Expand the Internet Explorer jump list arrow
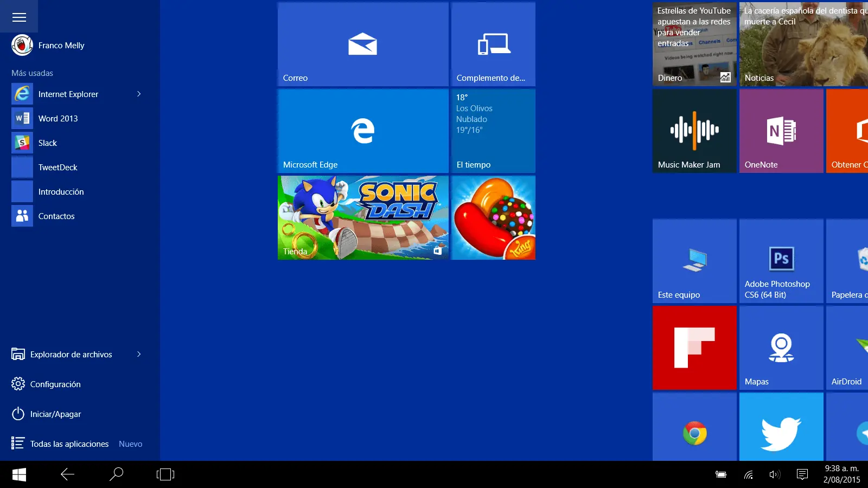 point(139,94)
